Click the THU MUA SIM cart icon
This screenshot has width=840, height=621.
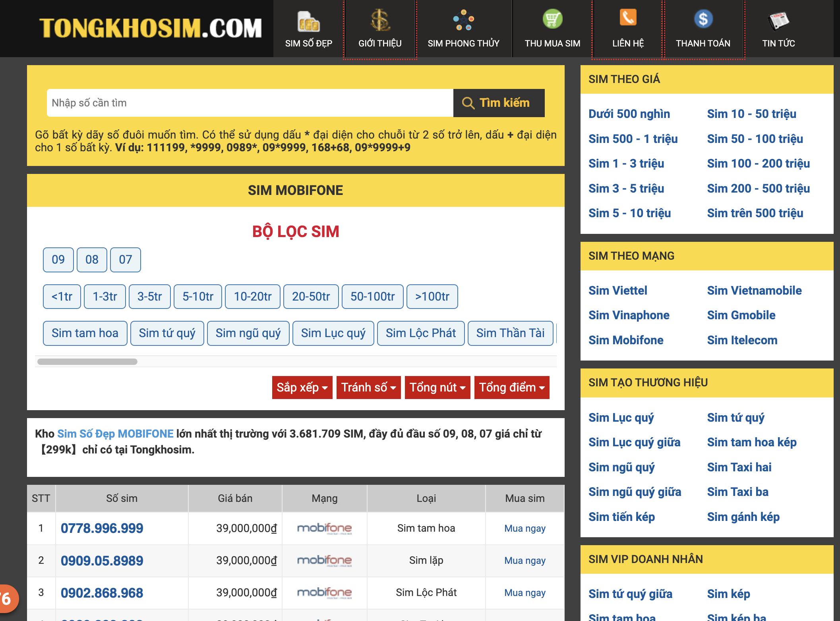552,19
